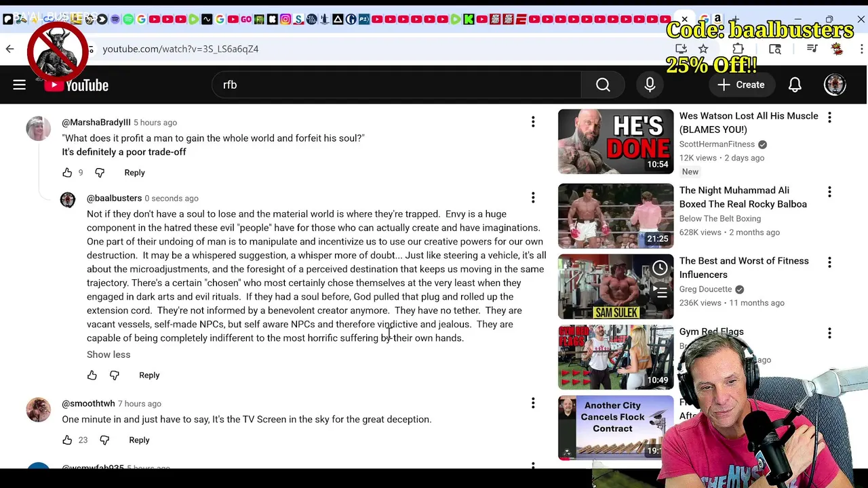Open the Below The Belt Boxing channel
868x488 pixels.
[x=720, y=219]
